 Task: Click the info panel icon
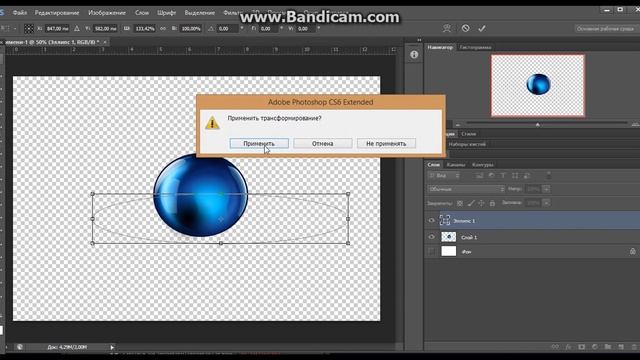click(414, 55)
